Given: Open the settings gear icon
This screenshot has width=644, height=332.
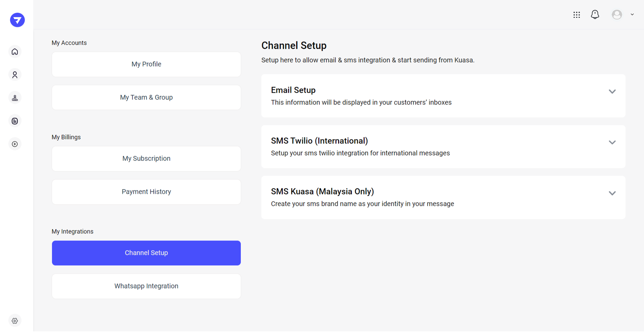Looking at the screenshot, I should (15, 321).
